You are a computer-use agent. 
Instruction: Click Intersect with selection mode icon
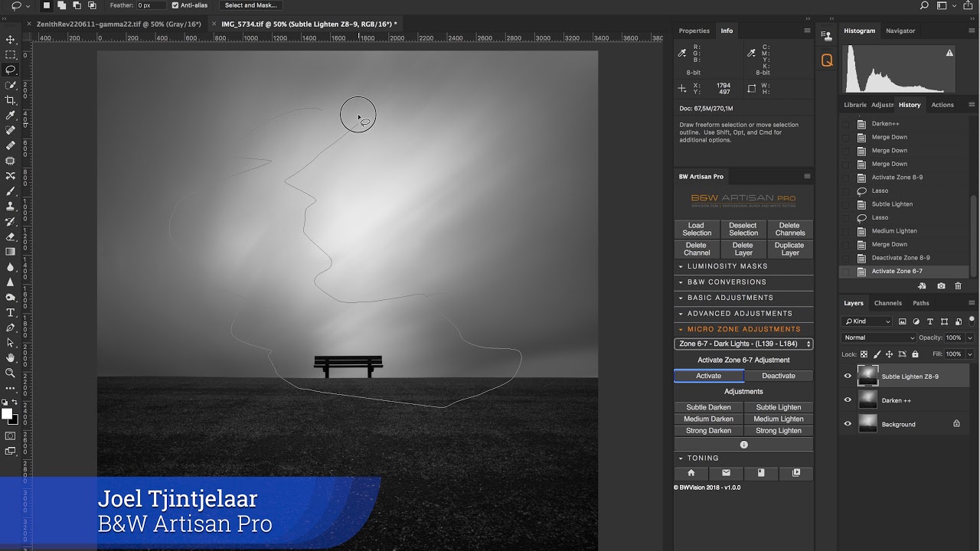92,5
